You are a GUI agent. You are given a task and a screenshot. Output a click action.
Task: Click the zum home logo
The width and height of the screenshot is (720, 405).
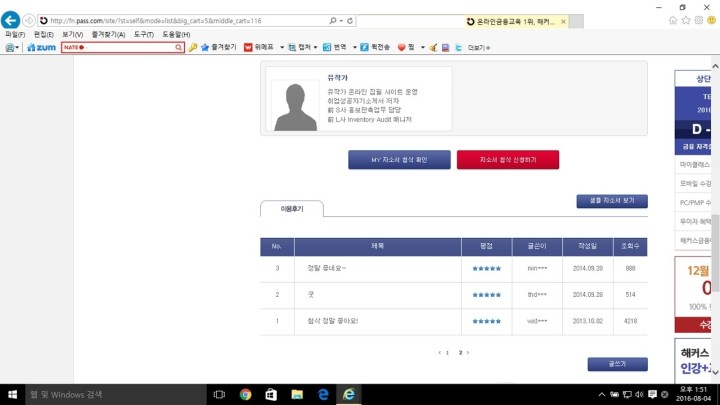[x=41, y=47]
